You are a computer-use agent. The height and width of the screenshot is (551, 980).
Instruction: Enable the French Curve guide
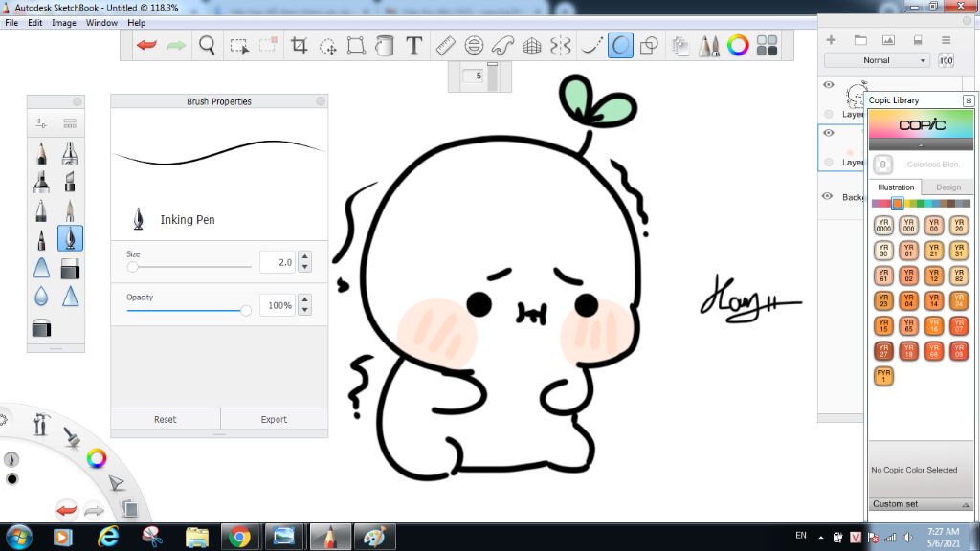[x=502, y=45]
